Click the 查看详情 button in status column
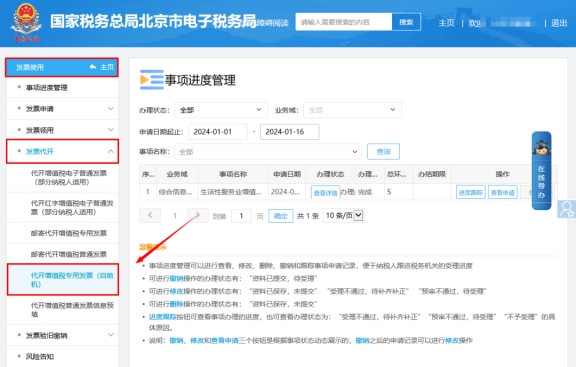The height and width of the screenshot is (367, 576). [x=325, y=193]
